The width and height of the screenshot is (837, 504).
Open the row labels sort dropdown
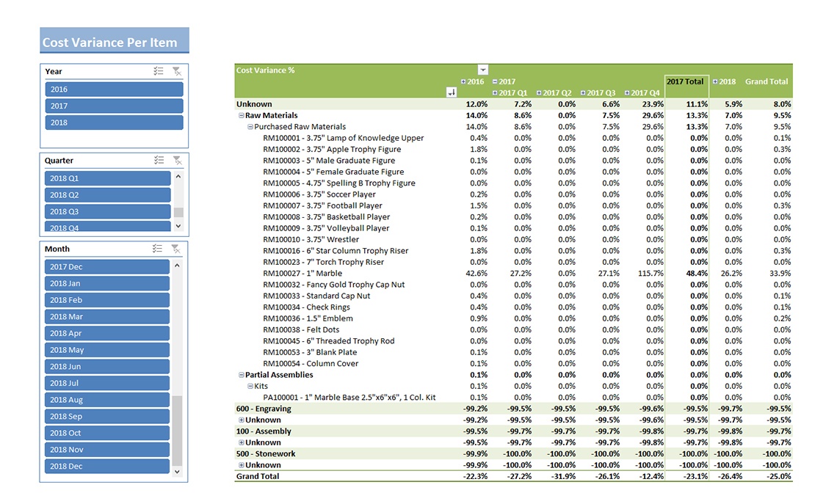(x=451, y=92)
